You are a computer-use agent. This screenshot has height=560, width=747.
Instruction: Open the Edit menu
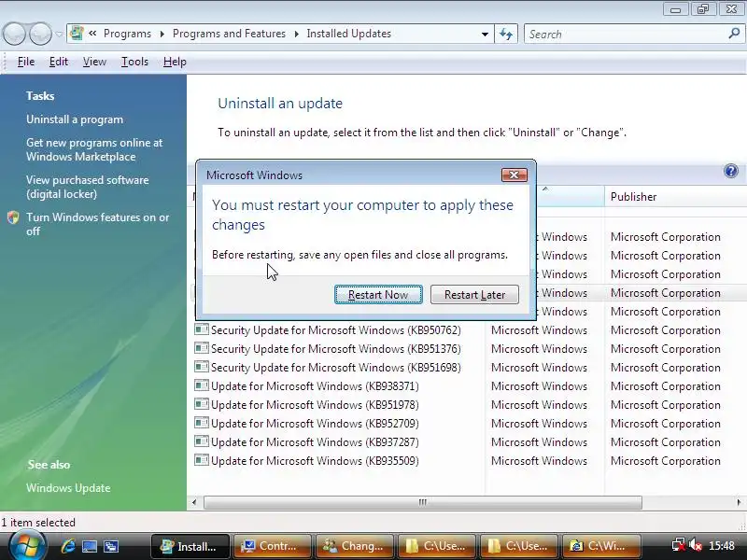pyautogui.click(x=59, y=62)
